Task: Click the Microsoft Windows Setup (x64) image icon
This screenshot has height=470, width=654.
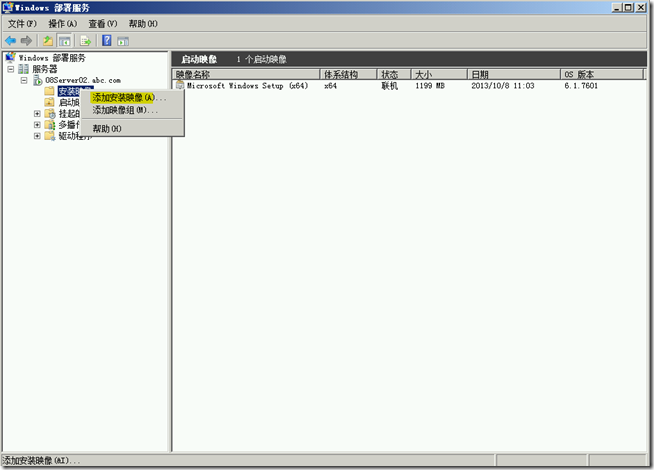Action: tap(180, 85)
